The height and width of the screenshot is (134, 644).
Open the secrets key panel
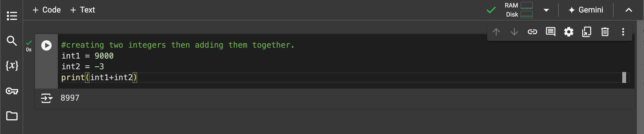tap(12, 91)
